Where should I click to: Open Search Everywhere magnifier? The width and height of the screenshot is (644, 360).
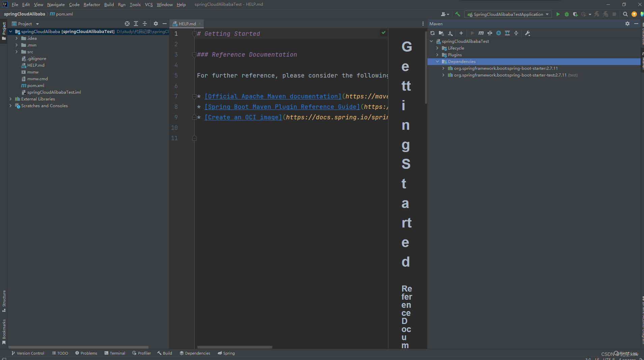point(625,14)
